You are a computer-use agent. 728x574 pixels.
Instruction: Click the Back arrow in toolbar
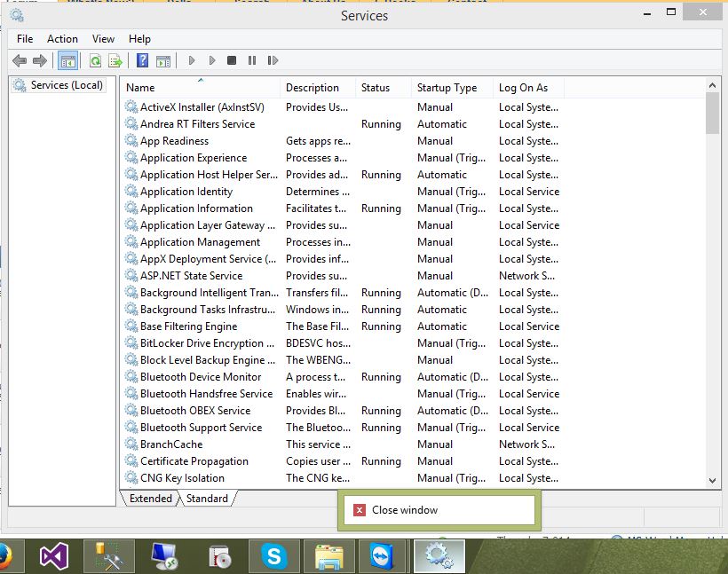[20, 60]
